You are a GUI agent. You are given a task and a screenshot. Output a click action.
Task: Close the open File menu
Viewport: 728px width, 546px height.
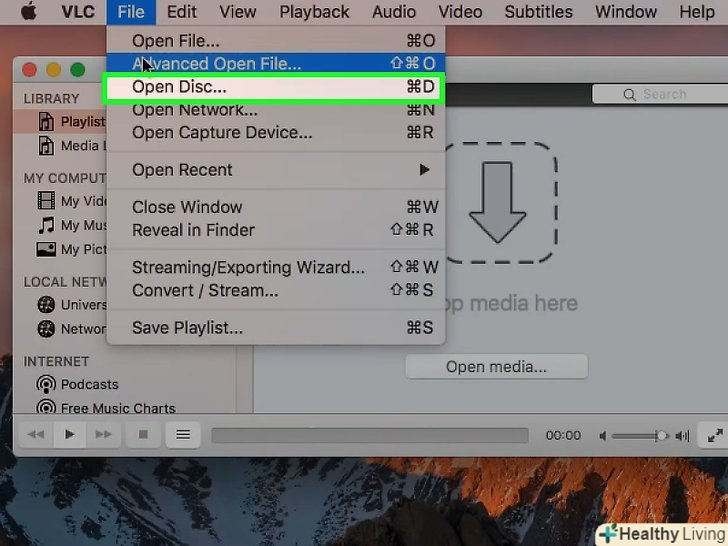point(131,12)
